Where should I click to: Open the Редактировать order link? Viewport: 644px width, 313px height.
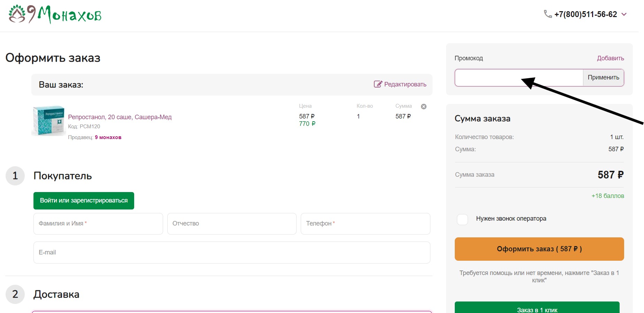click(x=405, y=84)
